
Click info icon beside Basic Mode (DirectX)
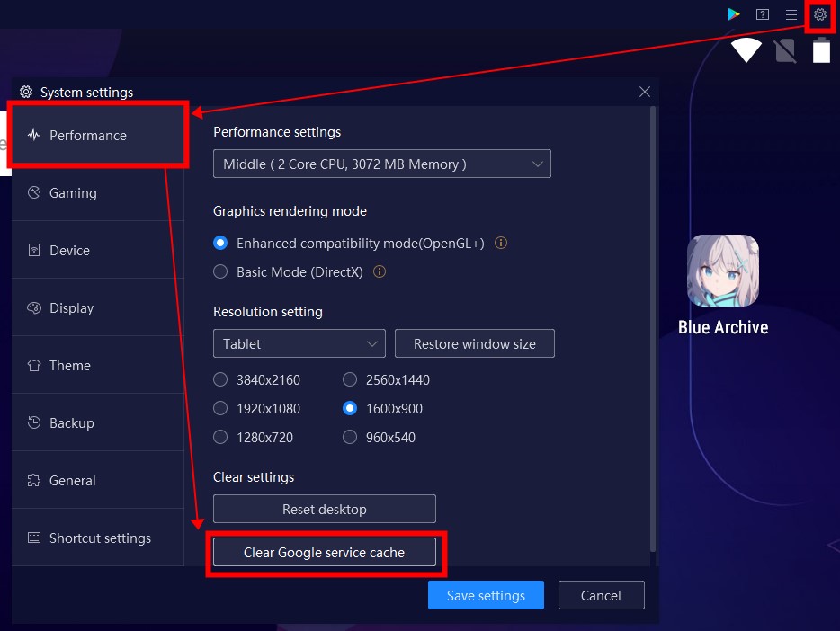tap(380, 272)
